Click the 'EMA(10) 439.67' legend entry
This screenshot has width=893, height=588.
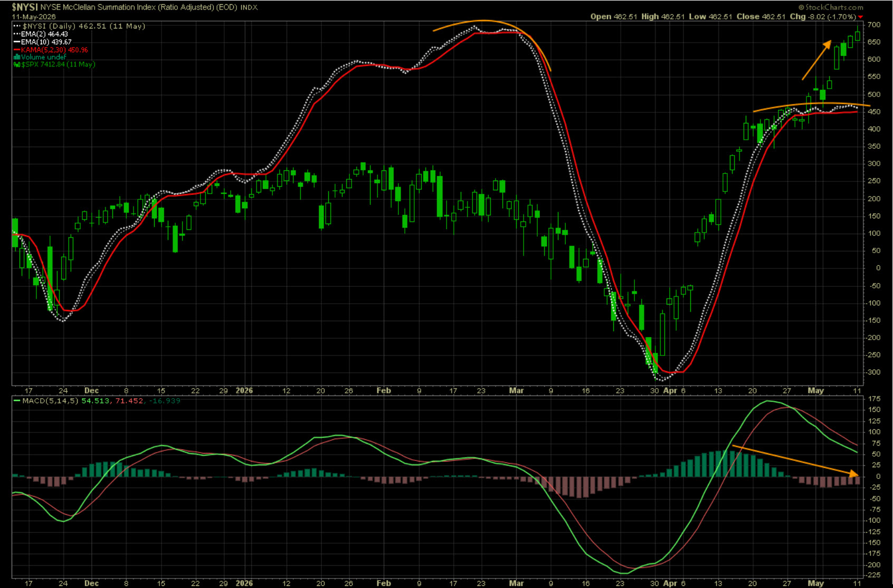coord(43,42)
